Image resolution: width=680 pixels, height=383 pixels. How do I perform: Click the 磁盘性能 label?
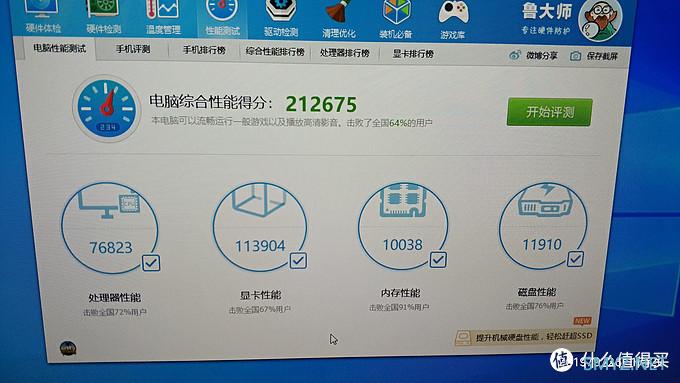[x=537, y=292]
